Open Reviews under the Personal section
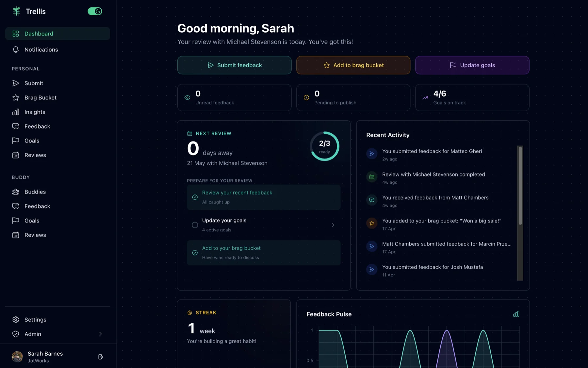 pos(57,155)
